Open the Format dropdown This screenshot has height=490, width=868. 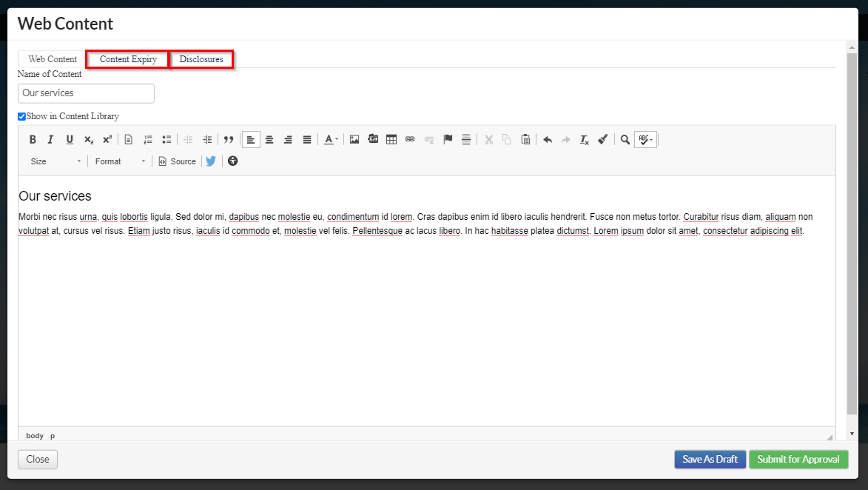120,161
